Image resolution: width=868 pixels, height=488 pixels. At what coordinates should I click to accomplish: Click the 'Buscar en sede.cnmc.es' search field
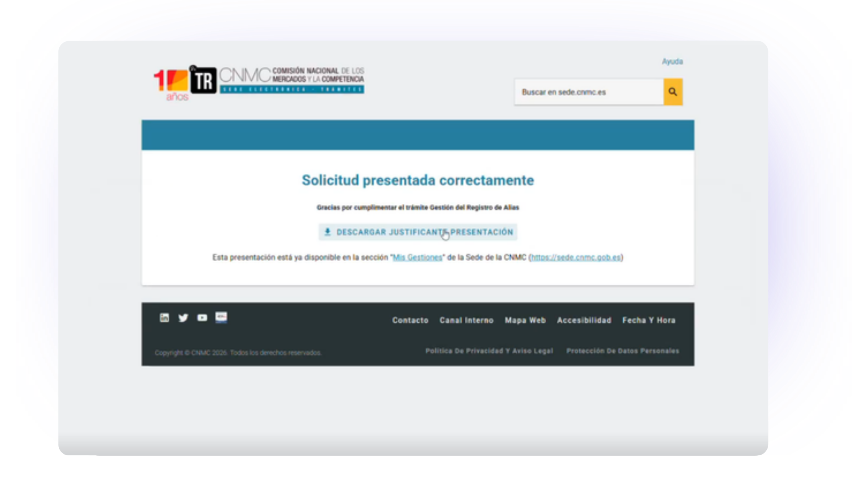tap(589, 92)
